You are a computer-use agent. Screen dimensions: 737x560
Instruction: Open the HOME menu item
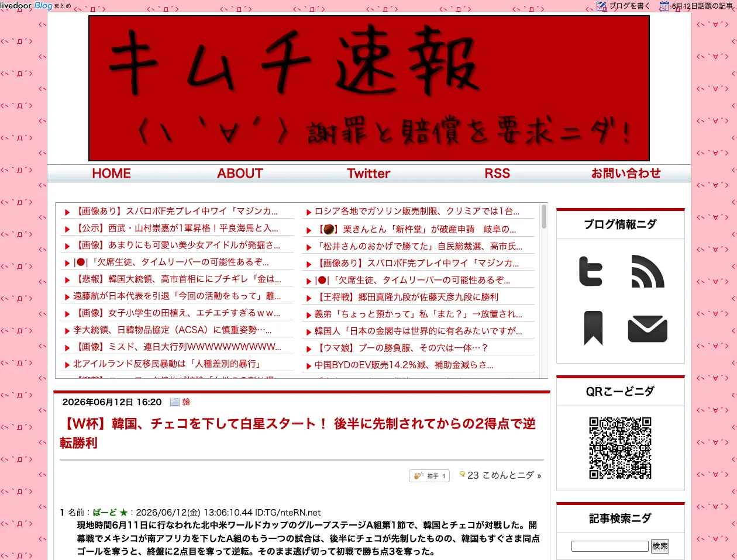pyautogui.click(x=111, y=173)
